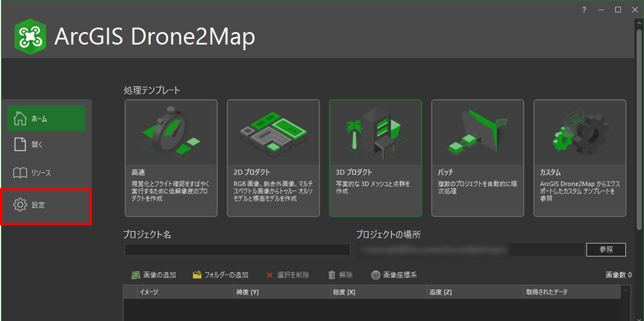Choose the 2D プロダクト template card
The width and height of the screenshot is (644, 321).
273,158
